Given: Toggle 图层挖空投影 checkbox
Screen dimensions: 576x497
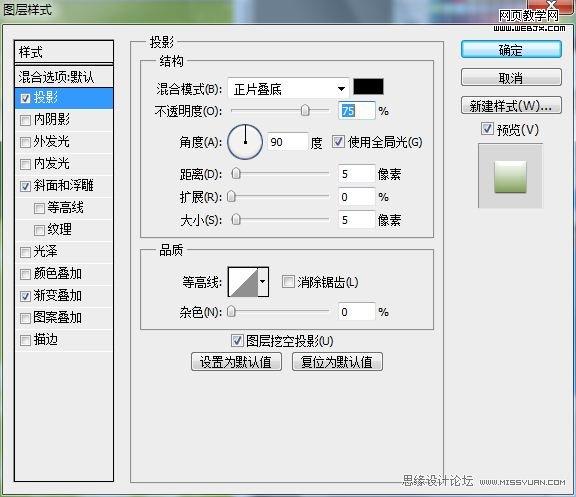Looking at the screenshot, I should tap(237, 341).
